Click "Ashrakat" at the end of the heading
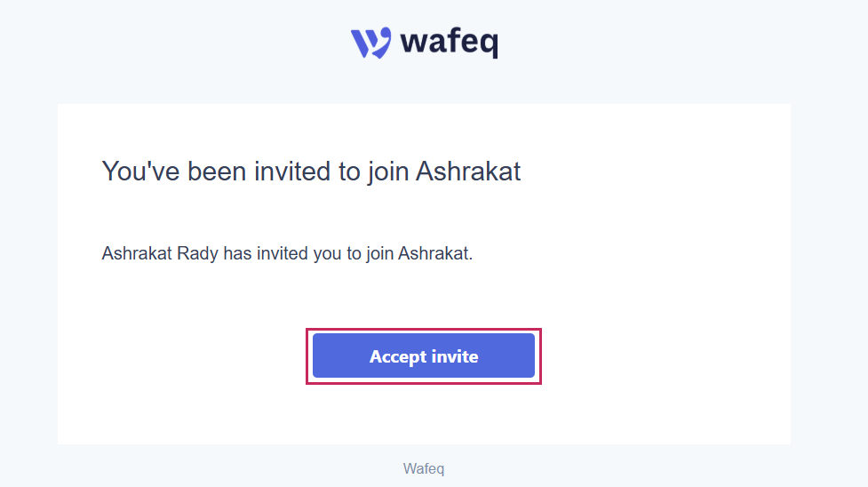 tap(468, 171)
